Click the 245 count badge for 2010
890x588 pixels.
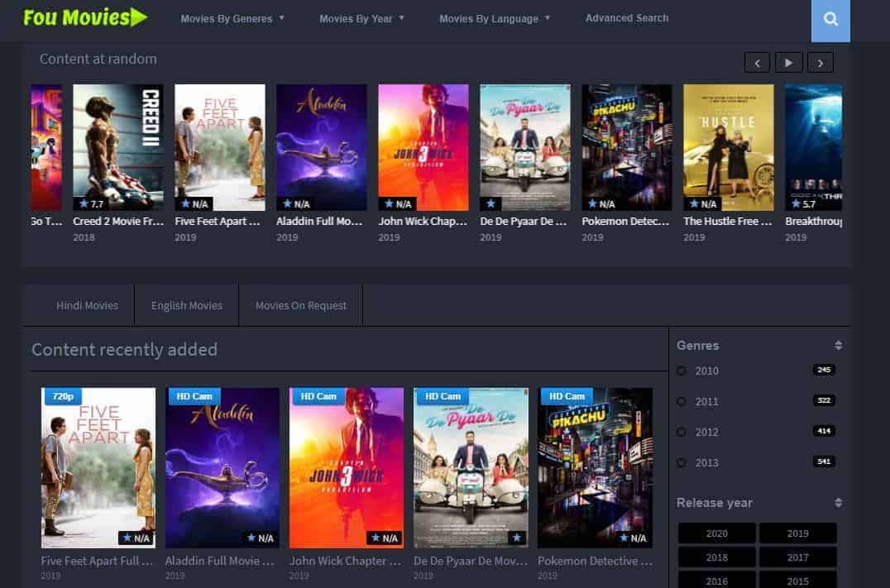(824, 370)
